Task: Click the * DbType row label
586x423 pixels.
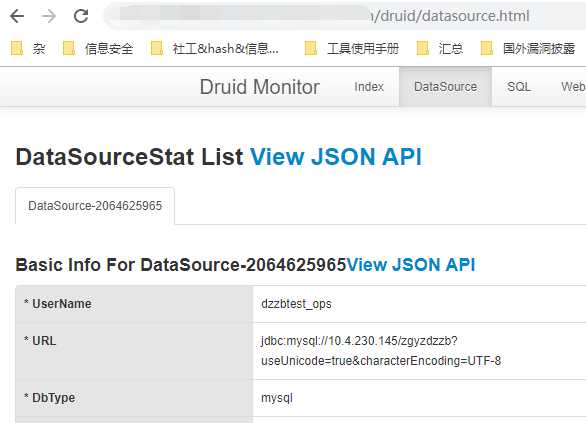Action: (49, 398)
